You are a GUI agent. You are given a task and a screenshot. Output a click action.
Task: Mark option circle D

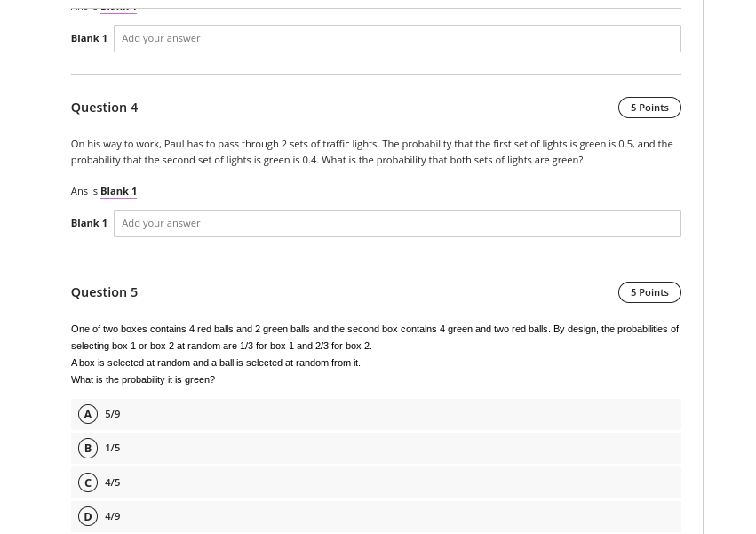coord(88,516)
